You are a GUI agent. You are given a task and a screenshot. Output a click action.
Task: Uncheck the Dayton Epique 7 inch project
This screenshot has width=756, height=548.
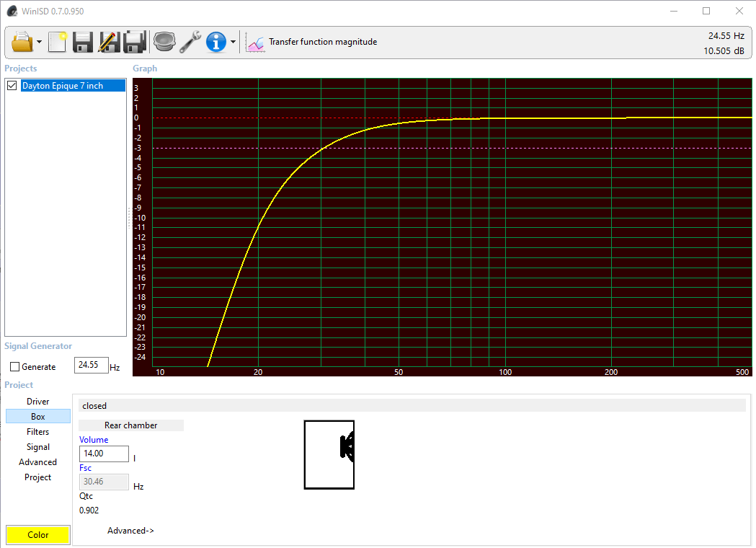[x=12, y=85]
